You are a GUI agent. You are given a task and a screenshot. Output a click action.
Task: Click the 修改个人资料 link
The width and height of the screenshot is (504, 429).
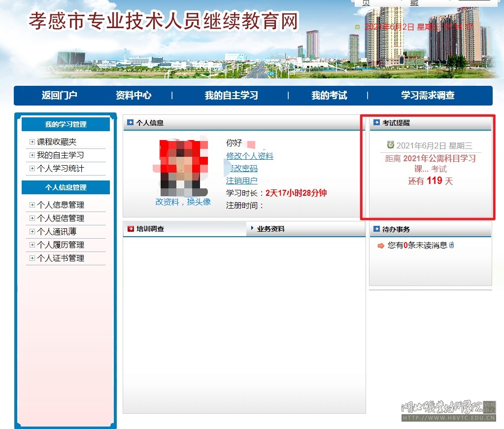249,156
